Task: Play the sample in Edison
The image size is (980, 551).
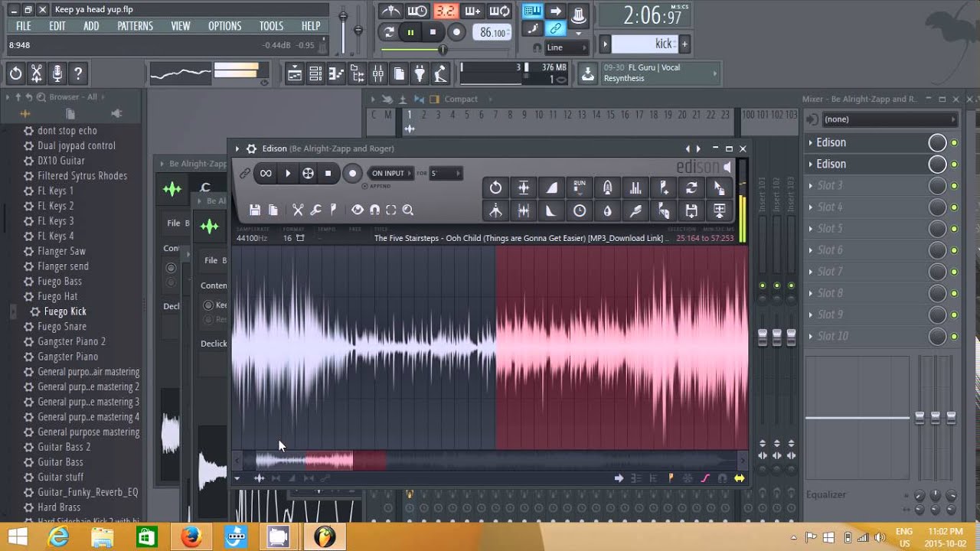Action: 288,174
